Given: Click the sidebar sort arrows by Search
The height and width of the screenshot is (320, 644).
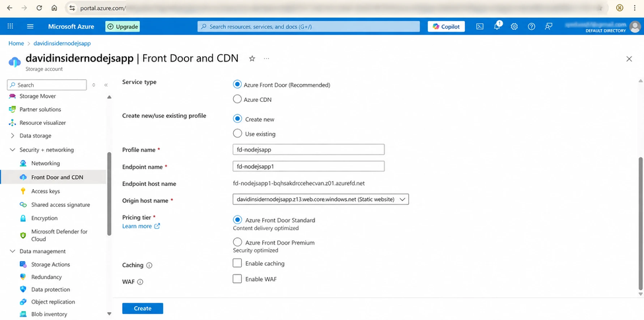Looking at the screenshot, I should (x=94, y=85).
